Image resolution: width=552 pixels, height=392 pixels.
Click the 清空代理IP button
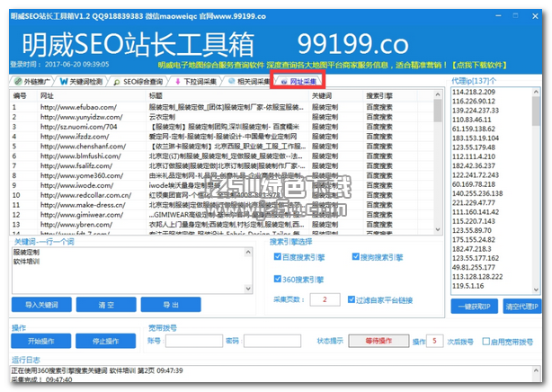click(522, 307)
